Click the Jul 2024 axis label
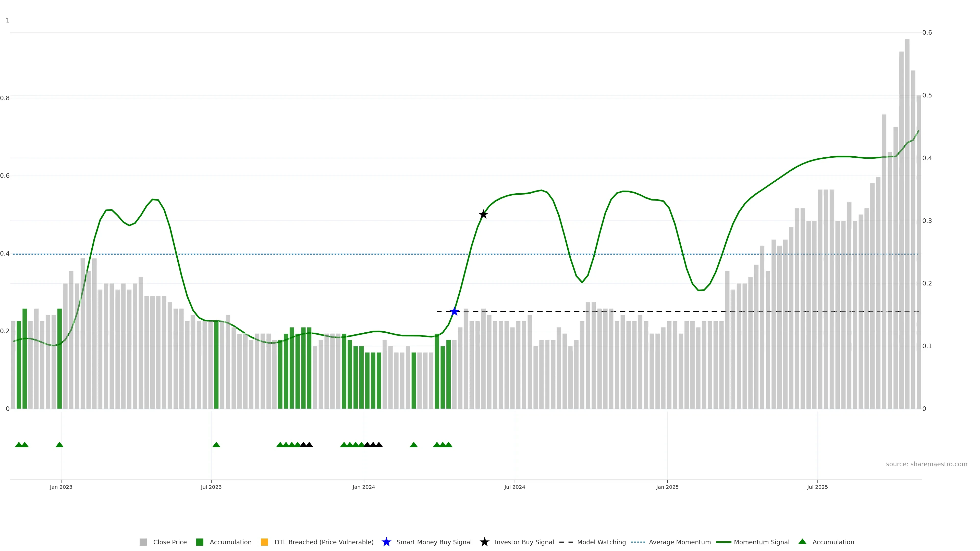 (514, 487)
